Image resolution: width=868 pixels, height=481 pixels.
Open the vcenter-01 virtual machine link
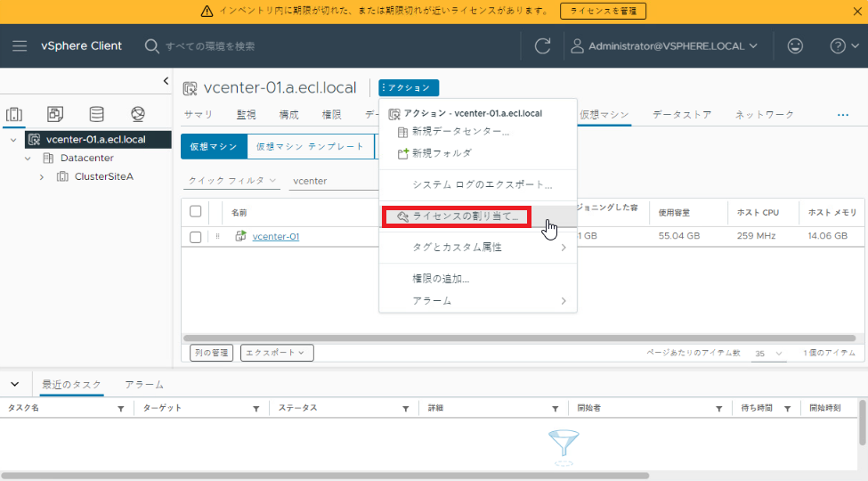(x=276, y=236)
